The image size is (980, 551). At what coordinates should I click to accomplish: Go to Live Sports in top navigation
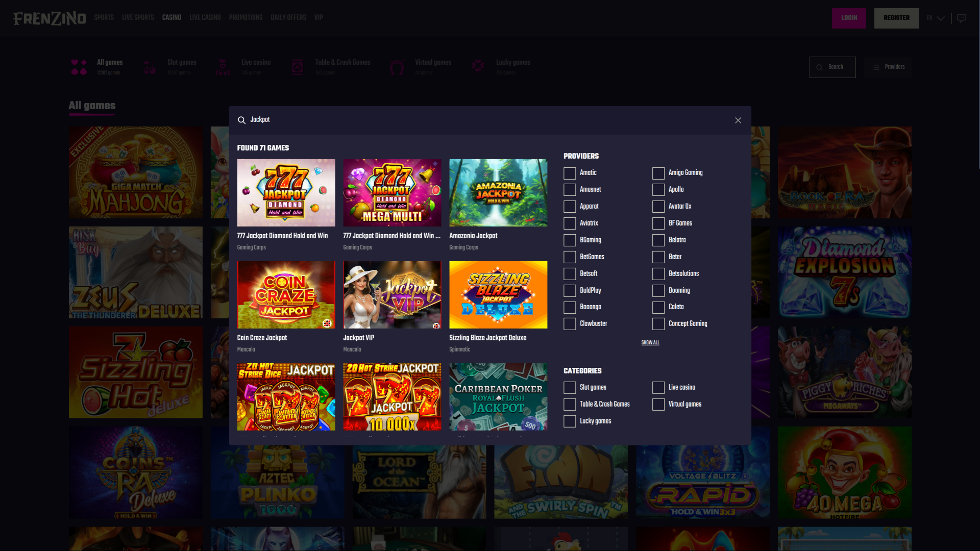(x=138, y=18)
